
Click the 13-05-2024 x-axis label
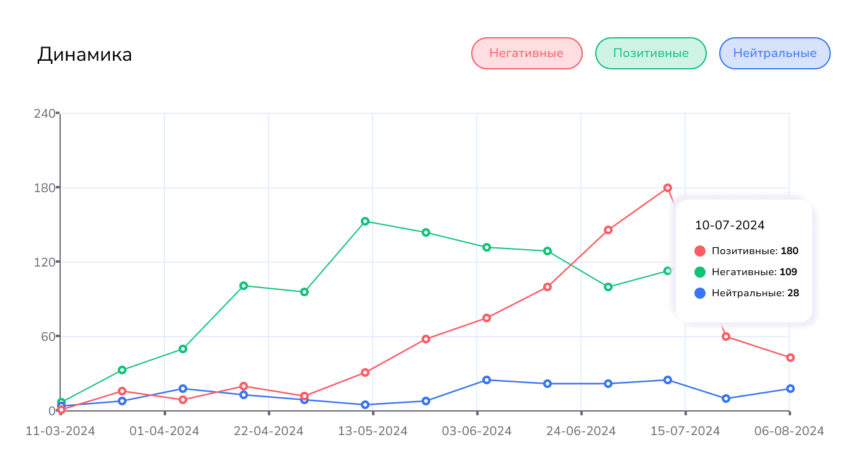pos(373,431)
